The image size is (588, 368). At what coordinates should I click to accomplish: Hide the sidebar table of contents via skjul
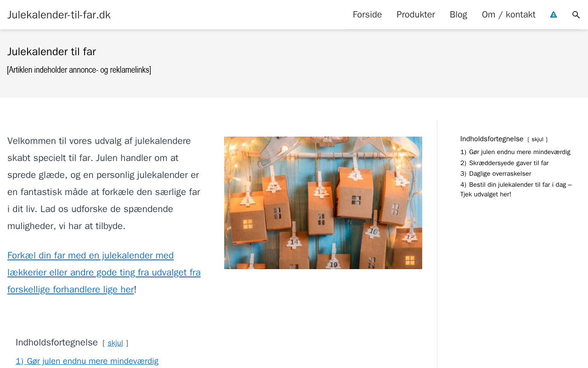537,139
